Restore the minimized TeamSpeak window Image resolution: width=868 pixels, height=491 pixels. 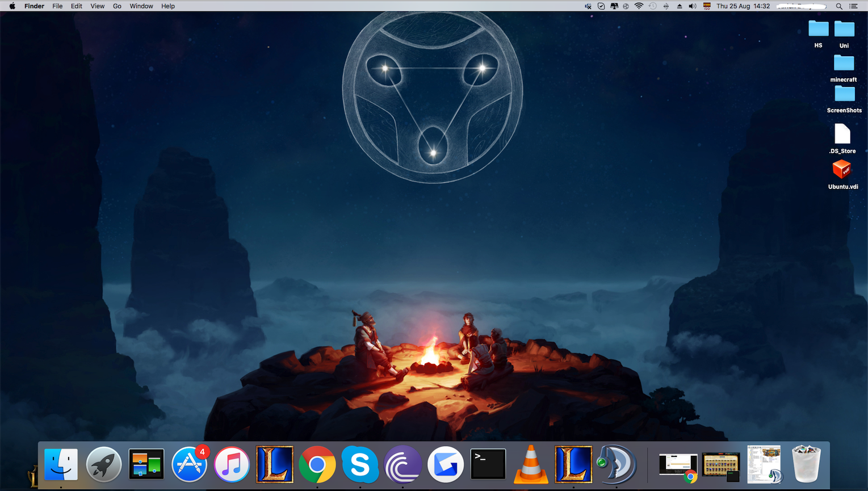pyautogui.click(x=764, y=464)
